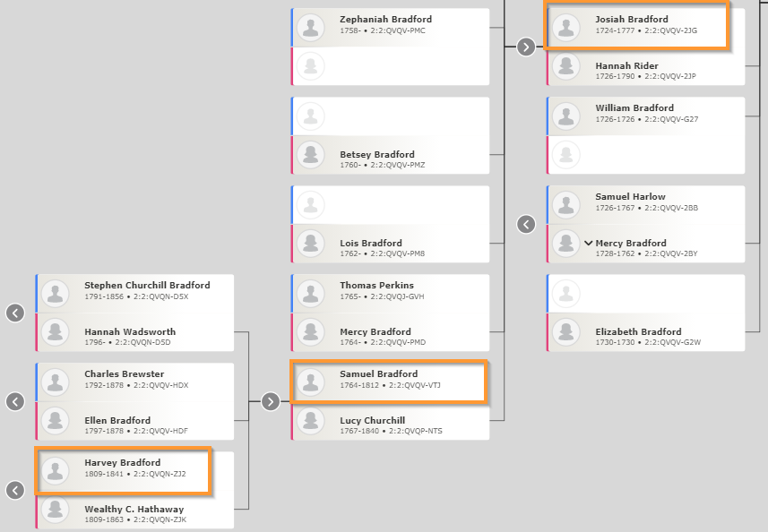This screenshot has height=532, width=768.
Task: Click Hannah Rider's portrait icon
Action: (566, 65)
